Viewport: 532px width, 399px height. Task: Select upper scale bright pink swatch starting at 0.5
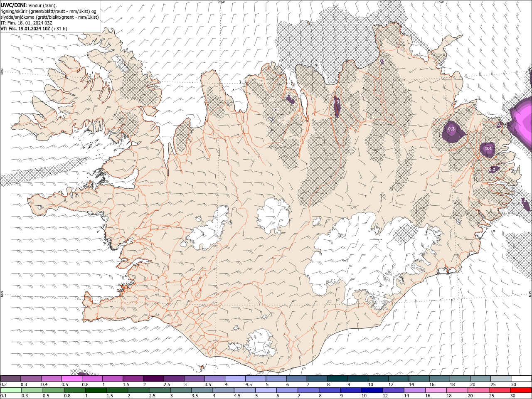pyautogui.click(x=71, y=379)
